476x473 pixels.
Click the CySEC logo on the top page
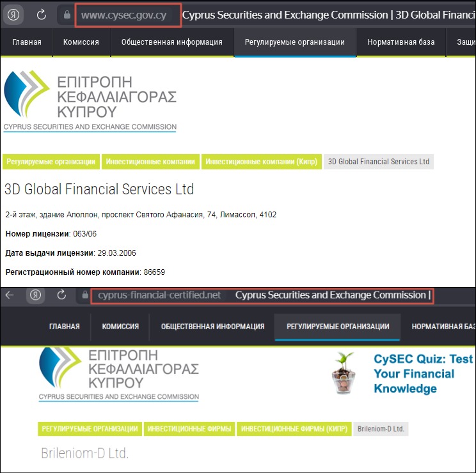pos(90,102)
